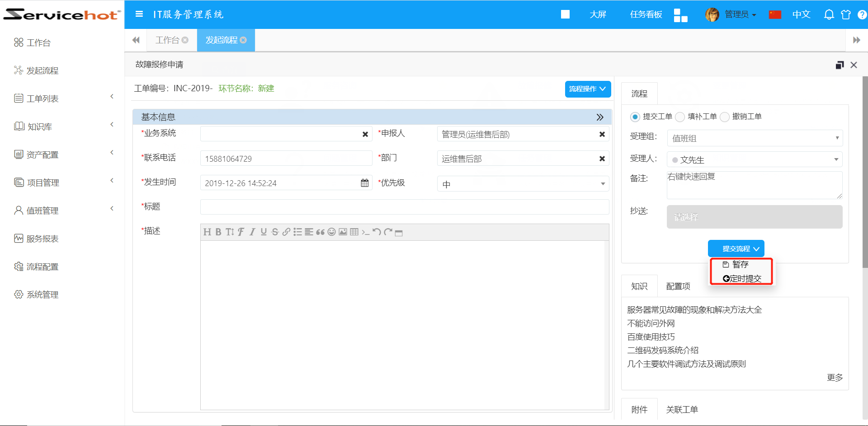Clear the 申报人 field with the x button
Image resolution: width=868 pixels, height=426 pixels.
602,134
